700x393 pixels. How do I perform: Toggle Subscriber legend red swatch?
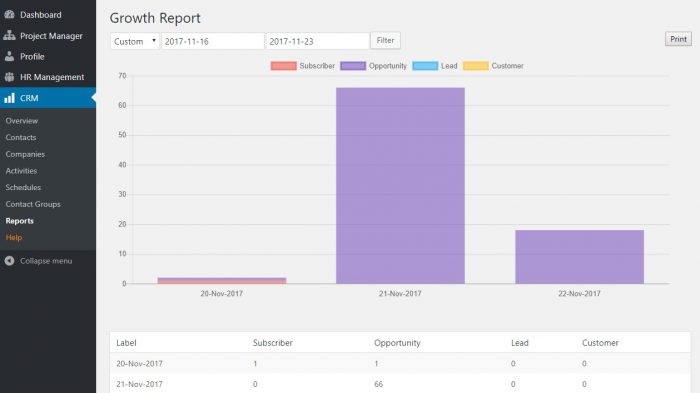coord(283,66)
